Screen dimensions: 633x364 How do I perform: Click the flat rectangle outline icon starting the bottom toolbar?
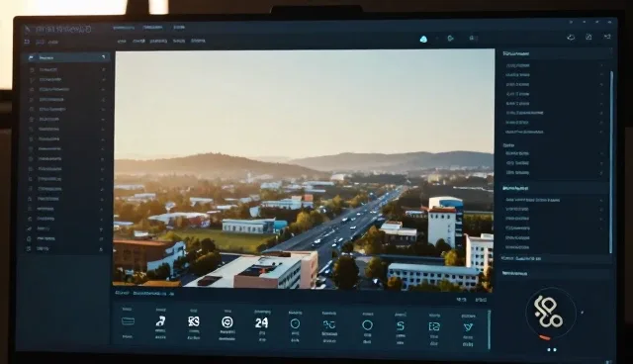click(x=128, y=321)
